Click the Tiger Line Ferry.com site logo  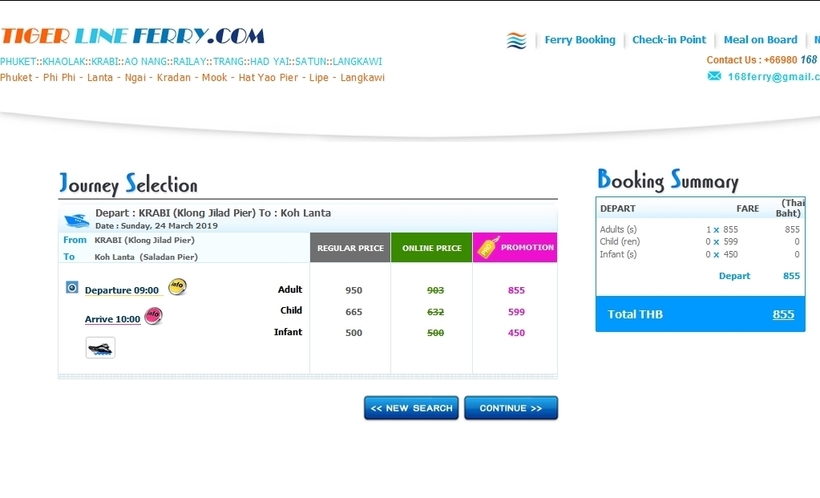(x=133, y=36)
